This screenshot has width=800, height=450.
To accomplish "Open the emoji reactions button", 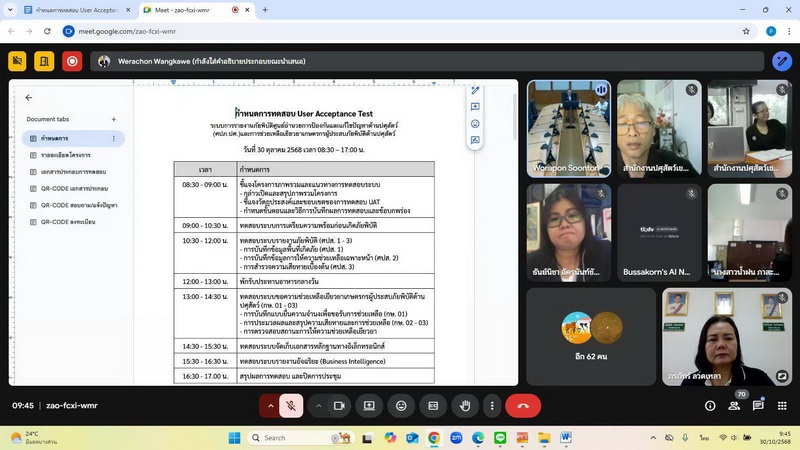I will 401,405.
